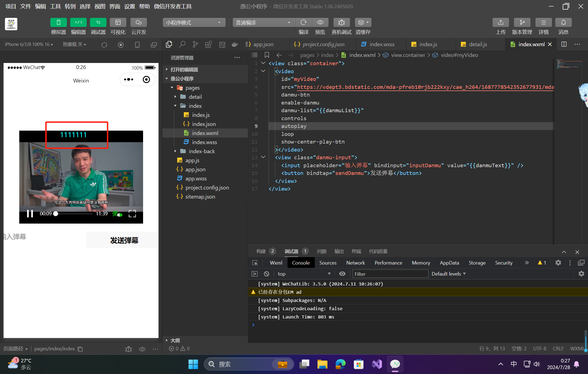Expand the detail folder in file tree
Viewport: 588px width, 374px height.
pyautogui.click(x=195, y=97)
